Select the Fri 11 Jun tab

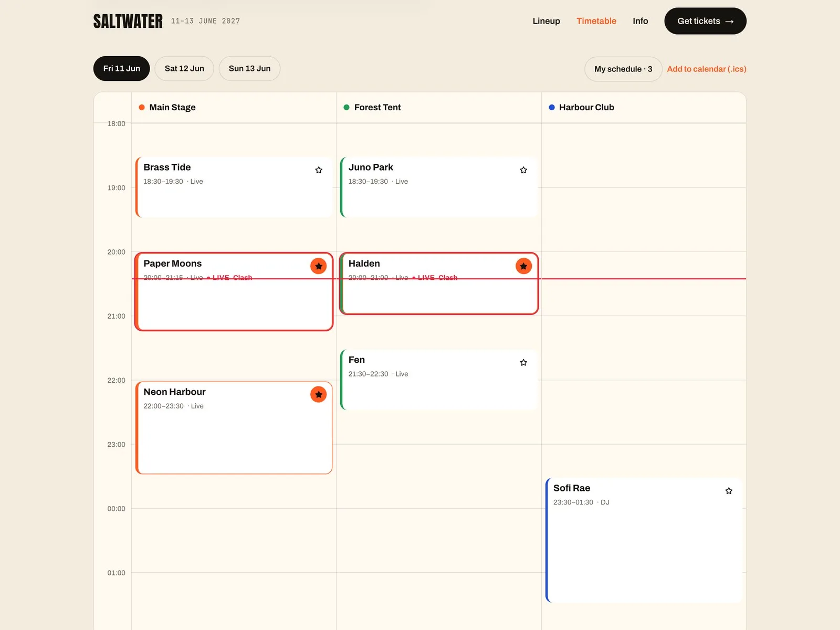[122, 69]
